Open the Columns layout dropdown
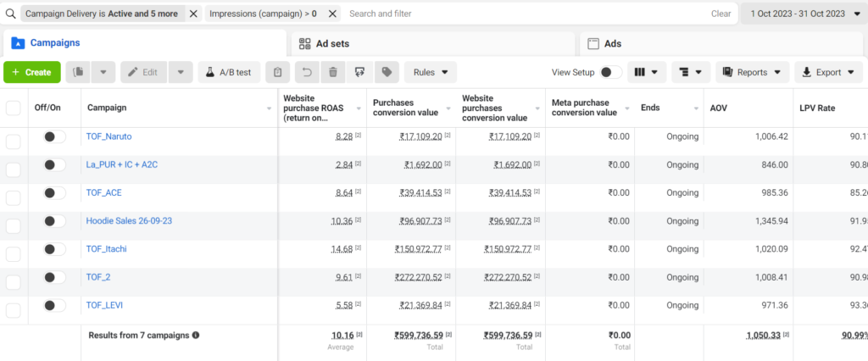The width and height of the screenshot is (868, 361). pos(647,72)
